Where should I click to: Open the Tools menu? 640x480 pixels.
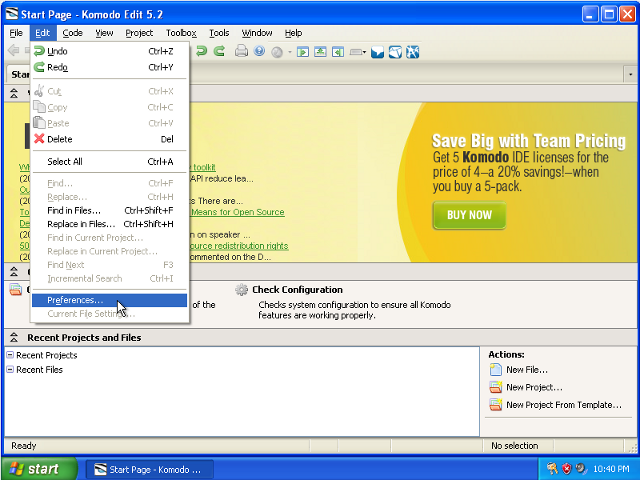[219, 33]
